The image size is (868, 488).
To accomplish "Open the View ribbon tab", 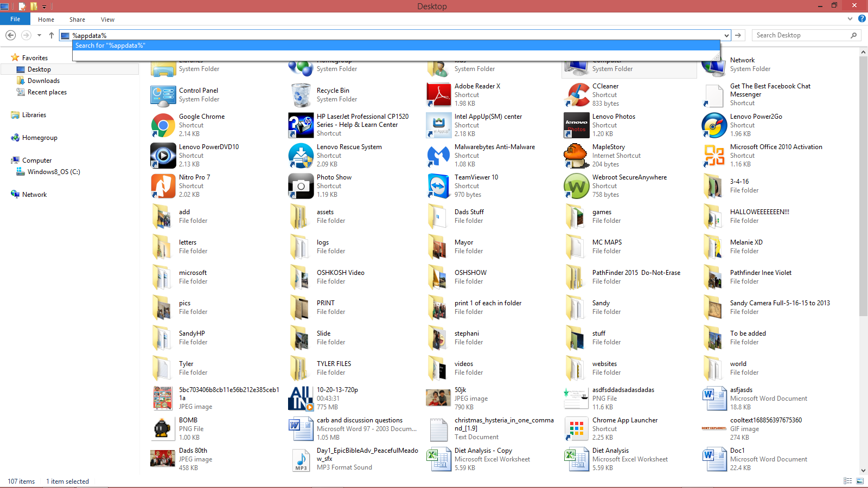I will click(107, 20).
